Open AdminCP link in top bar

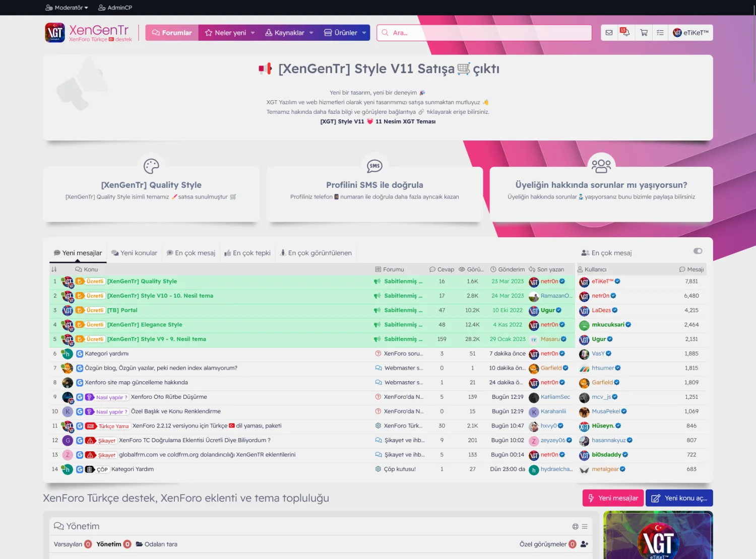(115, 8)
